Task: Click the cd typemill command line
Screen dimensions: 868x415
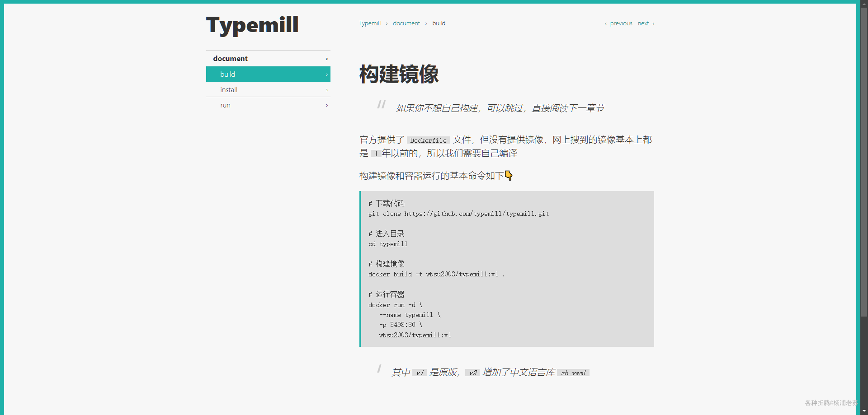Action: click(x=388, y=244)
